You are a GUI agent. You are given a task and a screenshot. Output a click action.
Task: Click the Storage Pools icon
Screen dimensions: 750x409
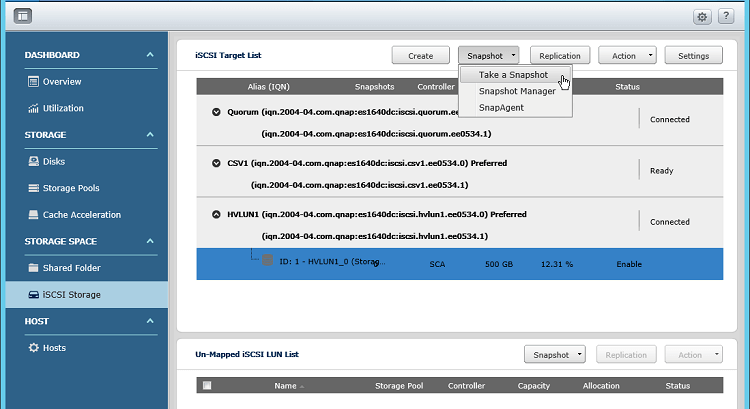pyautogui.click(x=33, y=188)
